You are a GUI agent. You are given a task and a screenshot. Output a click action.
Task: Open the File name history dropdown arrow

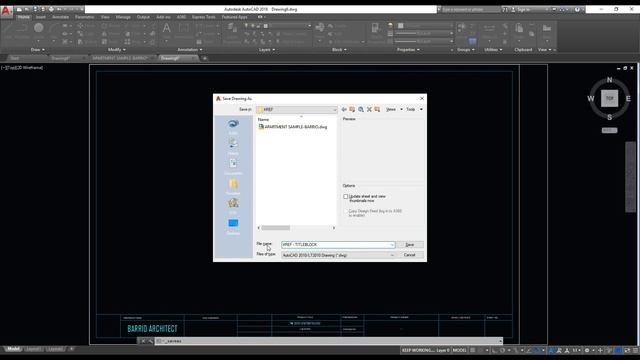coord(392,245)
